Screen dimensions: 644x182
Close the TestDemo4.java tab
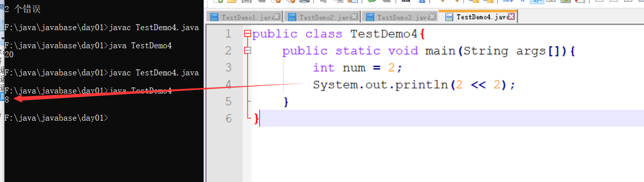click(x=511, y=17)
